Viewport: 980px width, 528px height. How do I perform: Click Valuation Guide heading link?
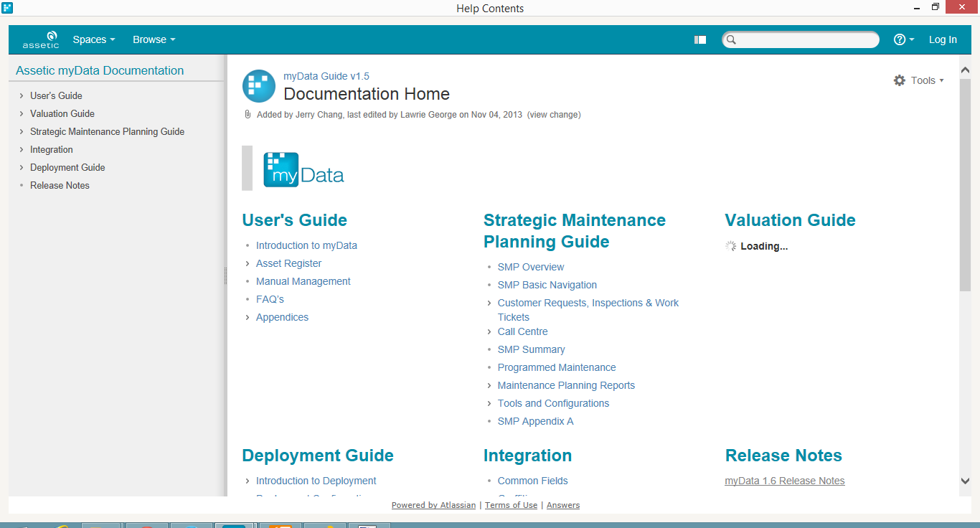(x=791, y=220)
